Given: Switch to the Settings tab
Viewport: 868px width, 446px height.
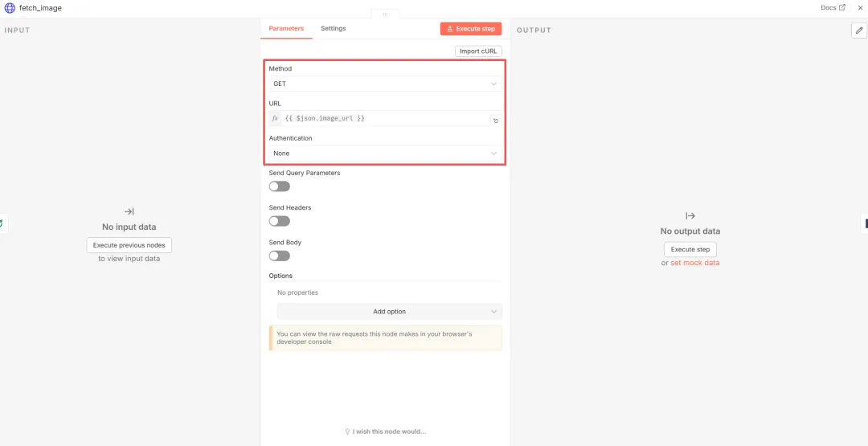Looking at the screenshot, I should [x=334, y=28].
